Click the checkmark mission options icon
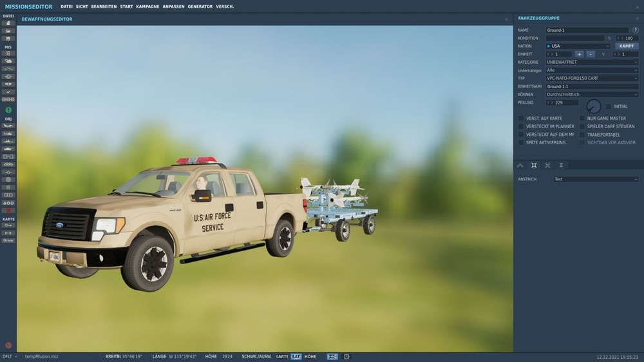This screenshot has width=644, height=362. [8, 92]
